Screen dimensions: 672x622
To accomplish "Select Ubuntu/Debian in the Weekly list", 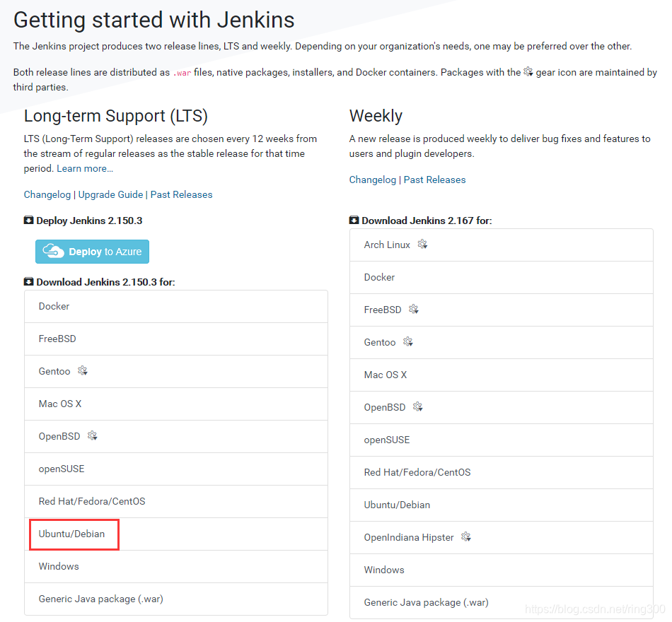I will tap(502, 505).
